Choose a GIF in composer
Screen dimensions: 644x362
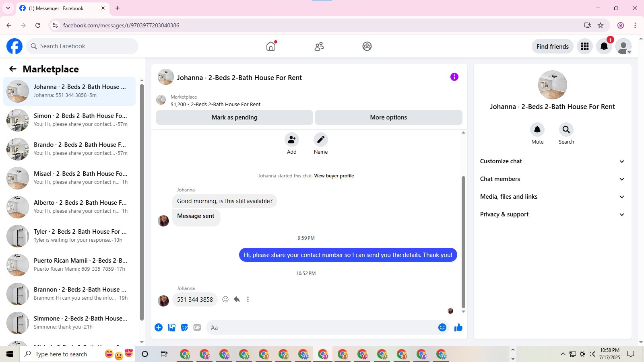(197, 327)
